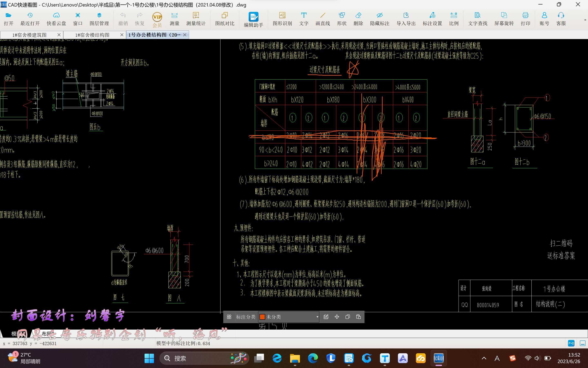The width and height of the screenshot is (588, 368).
Task: Toggle the status bar panel icon
Action: pos(583,343)
